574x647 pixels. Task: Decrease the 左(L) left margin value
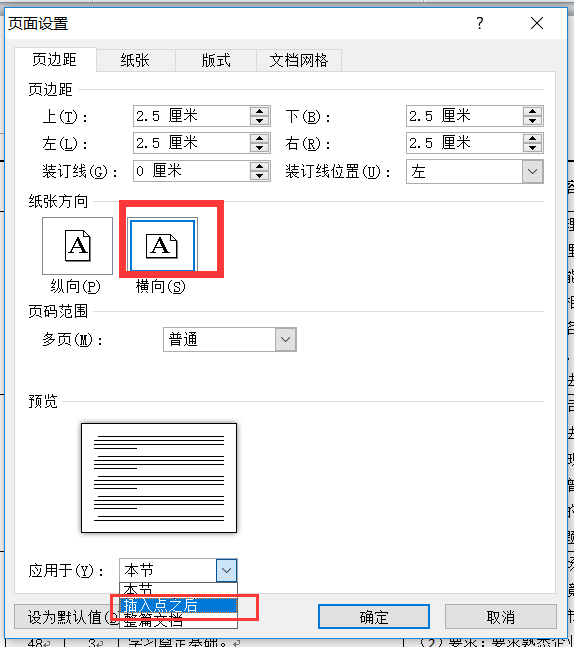[260, 148]
